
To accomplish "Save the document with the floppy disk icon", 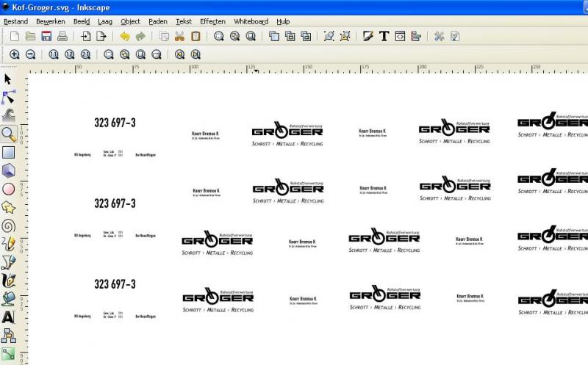I will (x=46, y=36).
